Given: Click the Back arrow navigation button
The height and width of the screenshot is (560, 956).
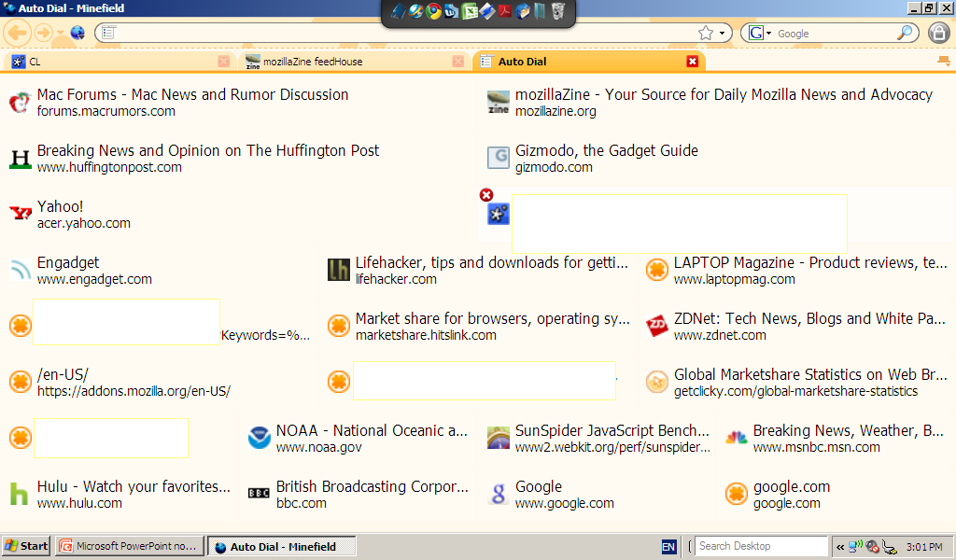Looking at the screenshot, I should (x=18, y=33).
